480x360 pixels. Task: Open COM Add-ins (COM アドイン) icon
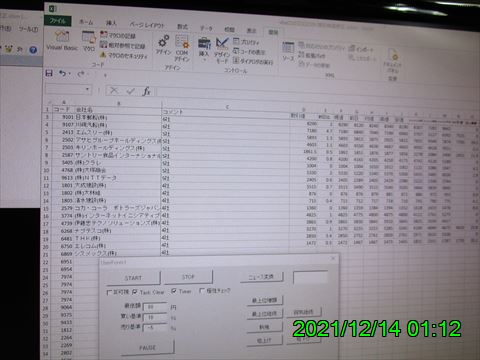click(182, 43)
